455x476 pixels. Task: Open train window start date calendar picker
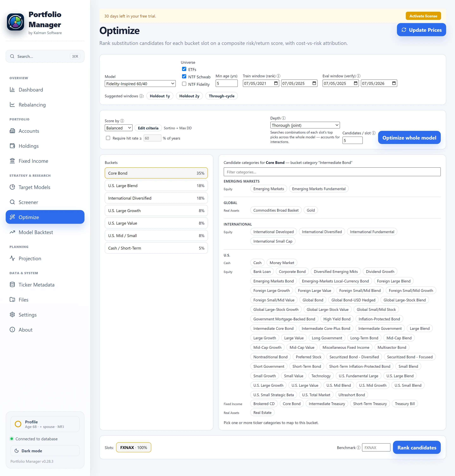tap(276, 83)
